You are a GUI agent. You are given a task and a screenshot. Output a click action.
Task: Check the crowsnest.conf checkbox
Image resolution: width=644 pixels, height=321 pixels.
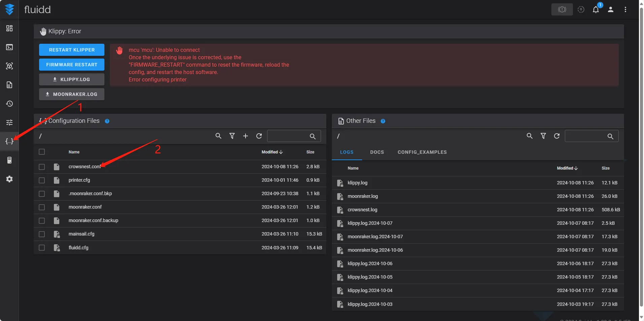[42, 167]
